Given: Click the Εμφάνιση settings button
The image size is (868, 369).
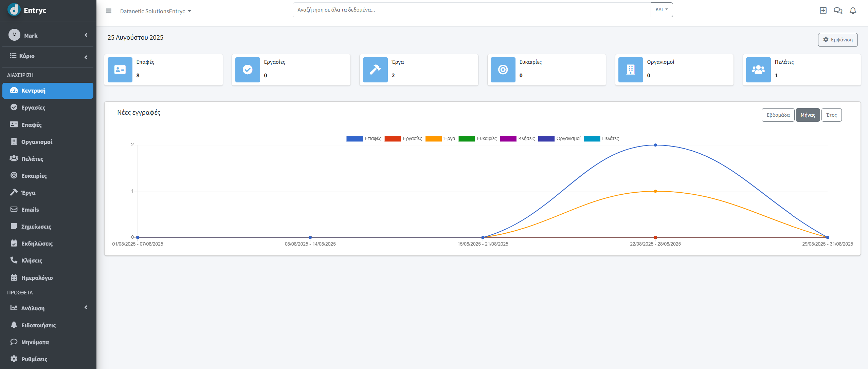Looking at the screenshot, I should (x=838, y=40).
